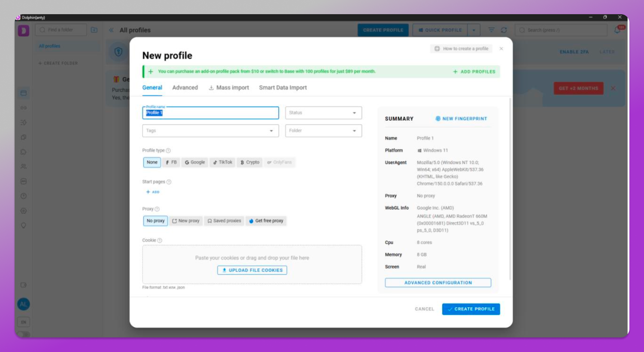644x352 pixels.
Task: Click the Start pages help question icon
Action: pos(169,182)
